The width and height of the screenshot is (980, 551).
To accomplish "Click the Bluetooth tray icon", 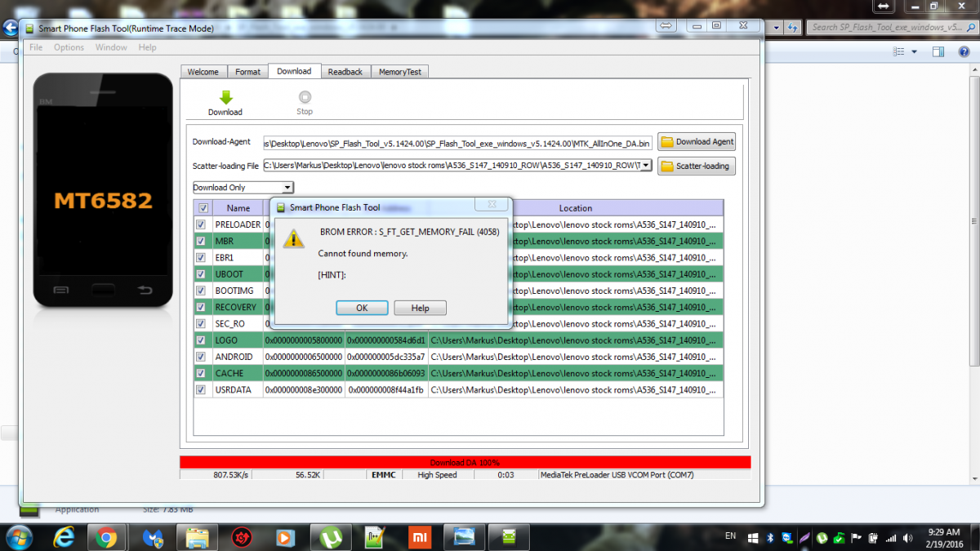I will [x=769, y=538].
